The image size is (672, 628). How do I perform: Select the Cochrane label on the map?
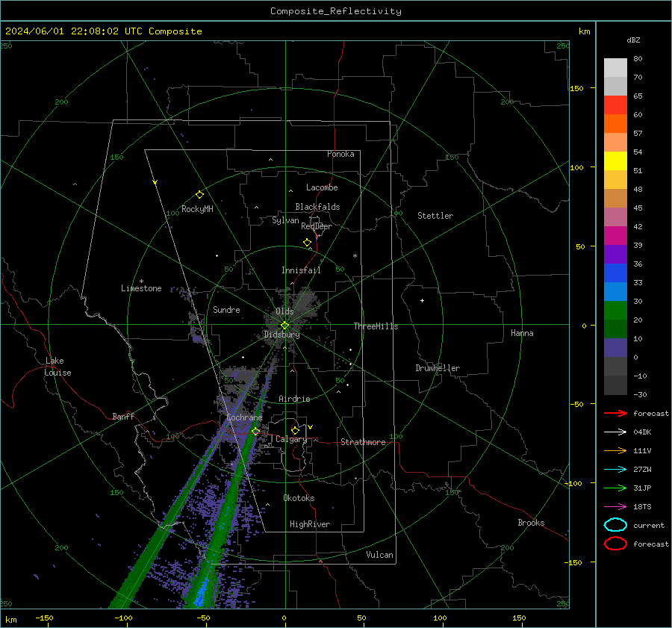pos(244,417)
